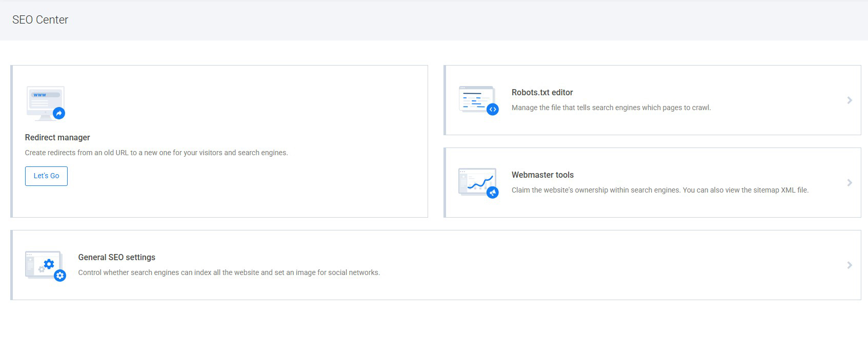Open the General SEO settings title

coord(116,257)
